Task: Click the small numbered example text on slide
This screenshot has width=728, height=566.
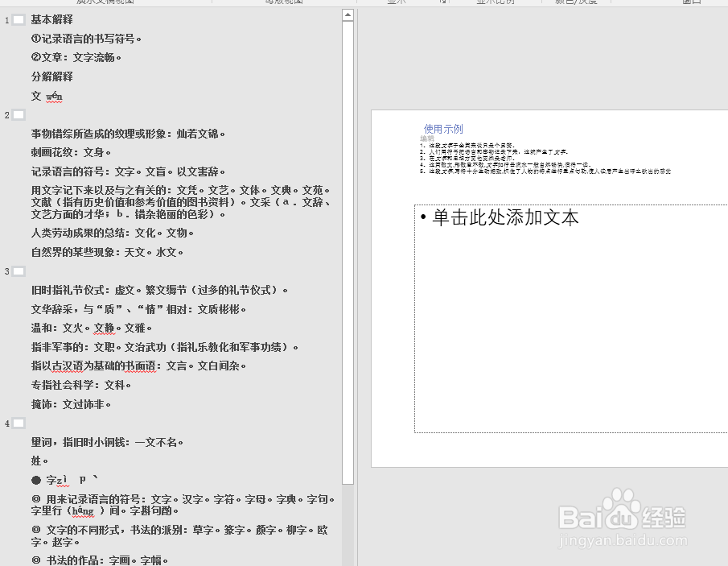Action: tap(545, 159)
